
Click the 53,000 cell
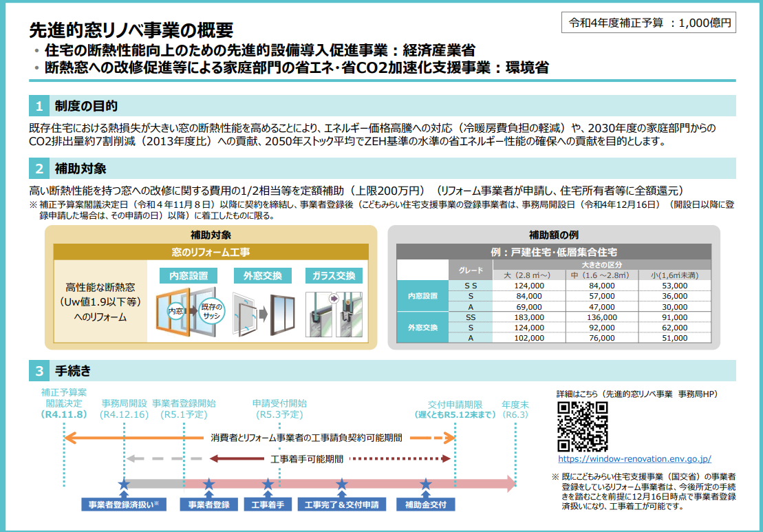674,286
